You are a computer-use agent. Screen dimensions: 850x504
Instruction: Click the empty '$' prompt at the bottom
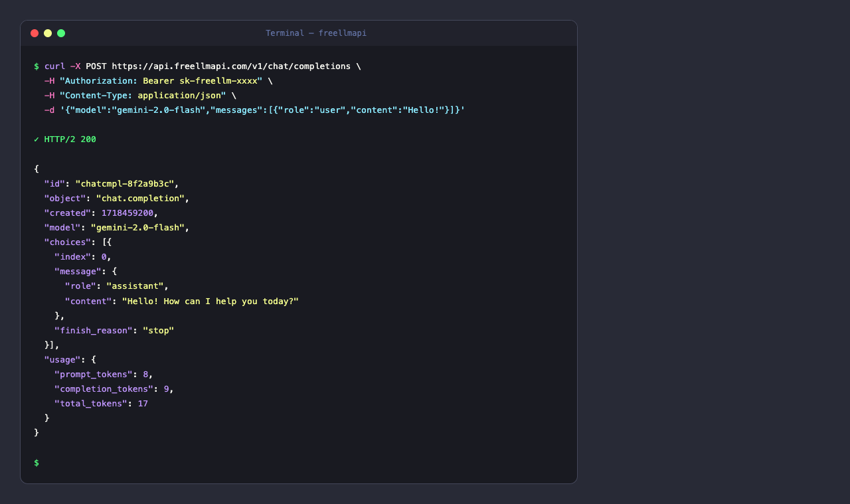pyautogui.click(x=37, y=463)
